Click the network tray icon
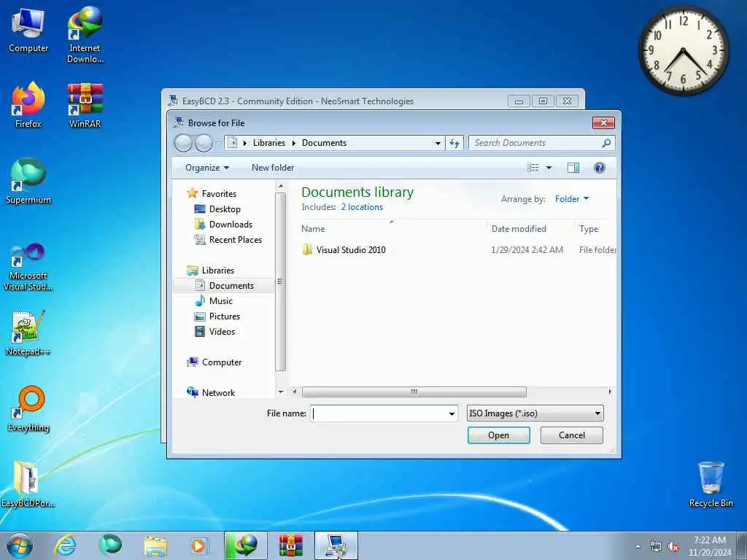 coord(656,547)
